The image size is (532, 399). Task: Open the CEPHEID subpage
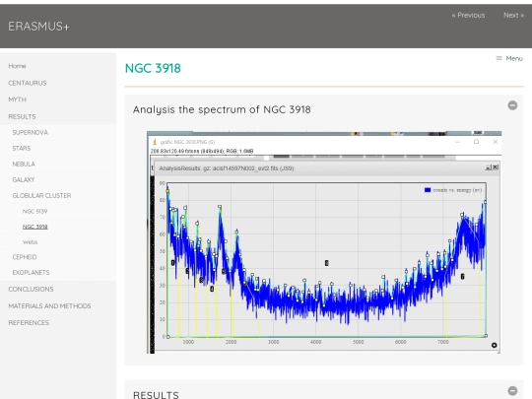click(x=25, y=257)
